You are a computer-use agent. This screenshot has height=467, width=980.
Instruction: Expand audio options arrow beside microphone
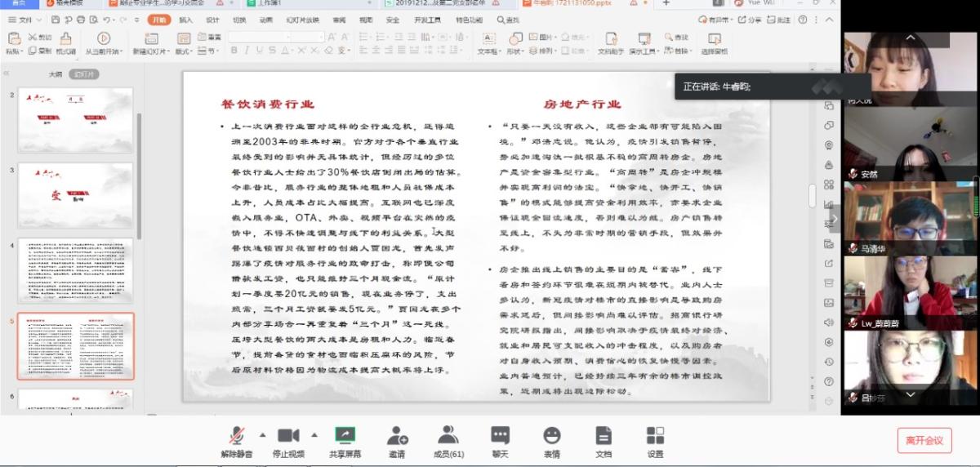click(262, 434)
